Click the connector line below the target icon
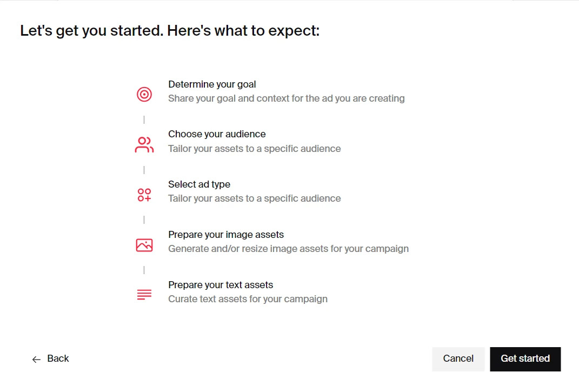This screenshot has height=392, width=579. point(144,118)
